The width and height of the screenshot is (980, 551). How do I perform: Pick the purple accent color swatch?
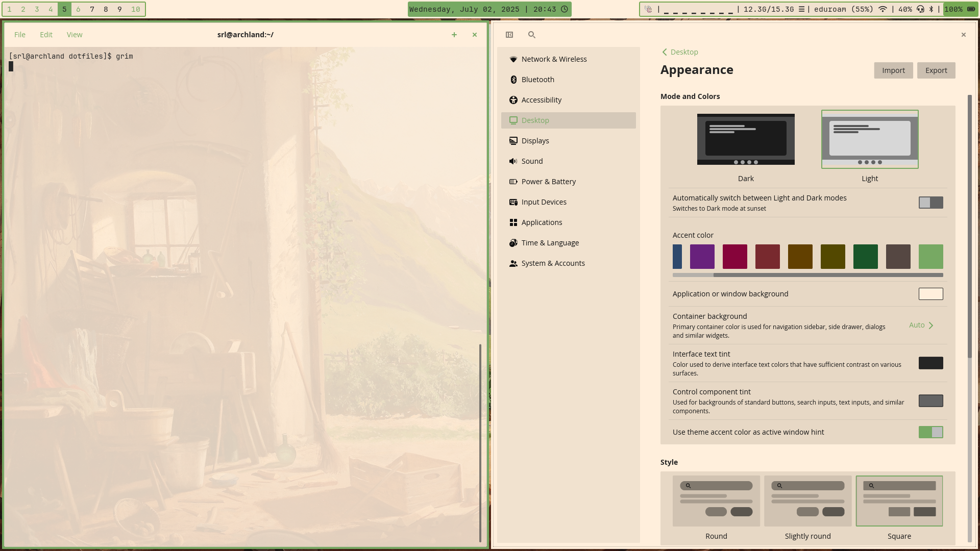click(702, 257)
